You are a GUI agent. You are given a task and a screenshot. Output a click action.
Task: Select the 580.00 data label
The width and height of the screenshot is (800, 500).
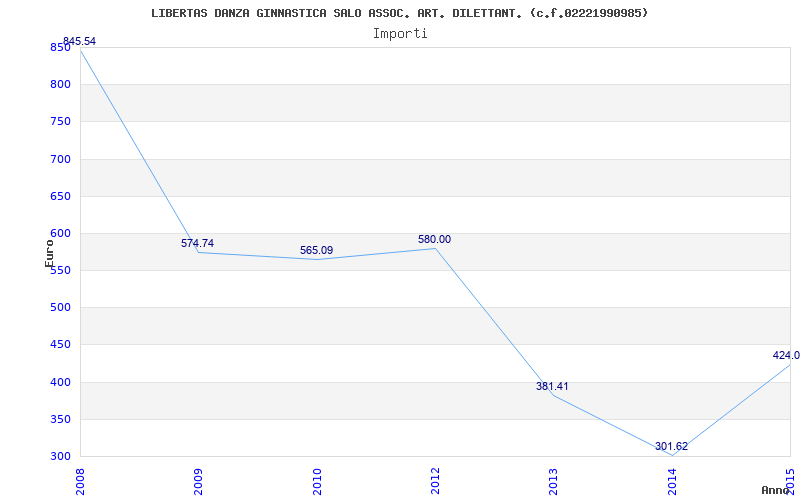click(435, 239)
